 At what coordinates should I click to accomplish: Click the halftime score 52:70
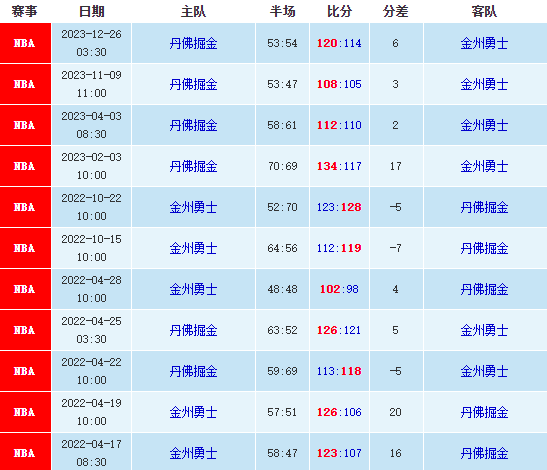point(282,207)
